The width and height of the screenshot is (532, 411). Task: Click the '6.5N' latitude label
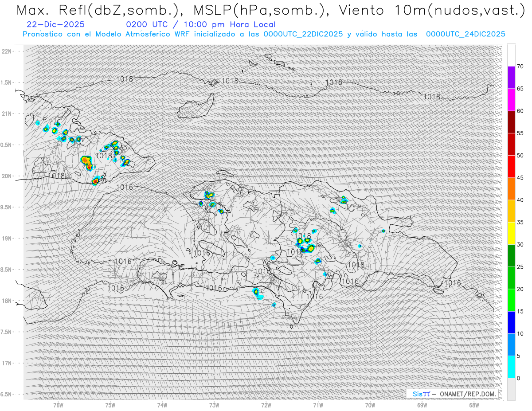point(6,394)
